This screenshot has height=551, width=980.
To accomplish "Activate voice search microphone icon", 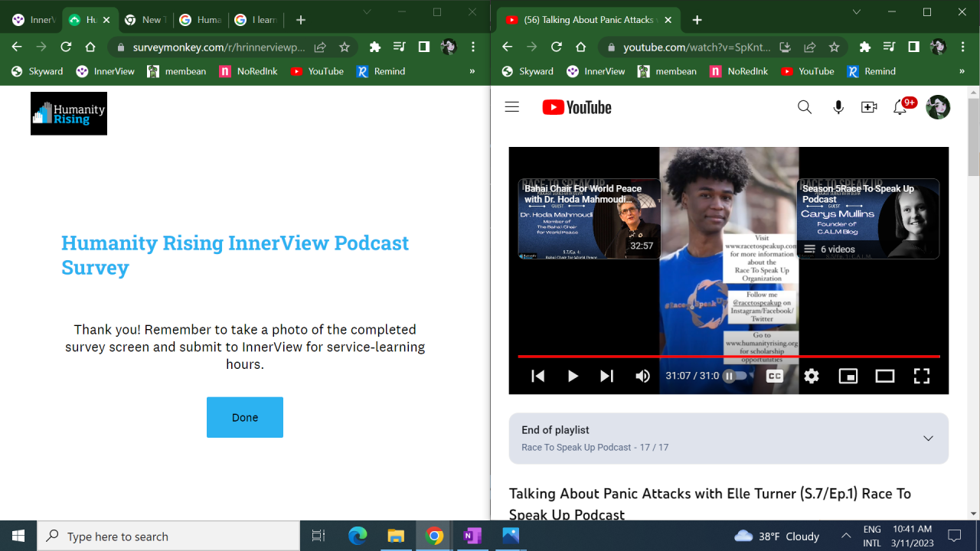I will click(838, 107).
